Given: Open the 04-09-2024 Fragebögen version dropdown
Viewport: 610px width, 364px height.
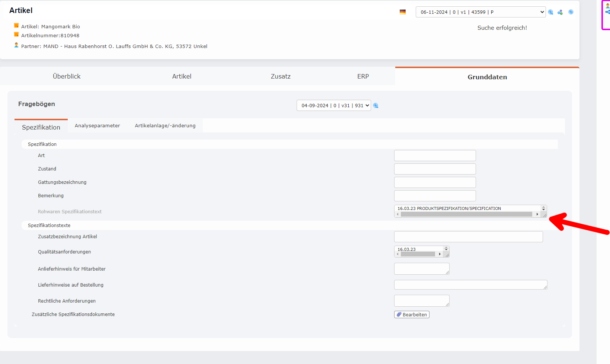Looking at the screenshot, I should click(x=333, y=105).
